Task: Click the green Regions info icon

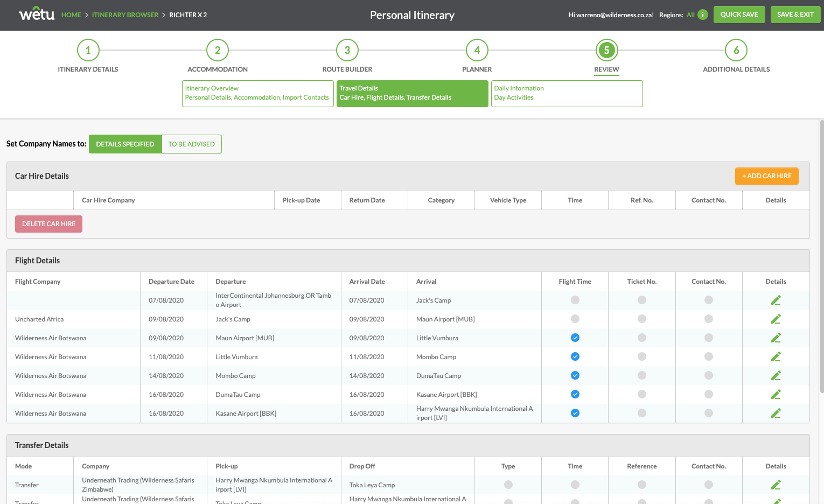Action: click(702, 15)
